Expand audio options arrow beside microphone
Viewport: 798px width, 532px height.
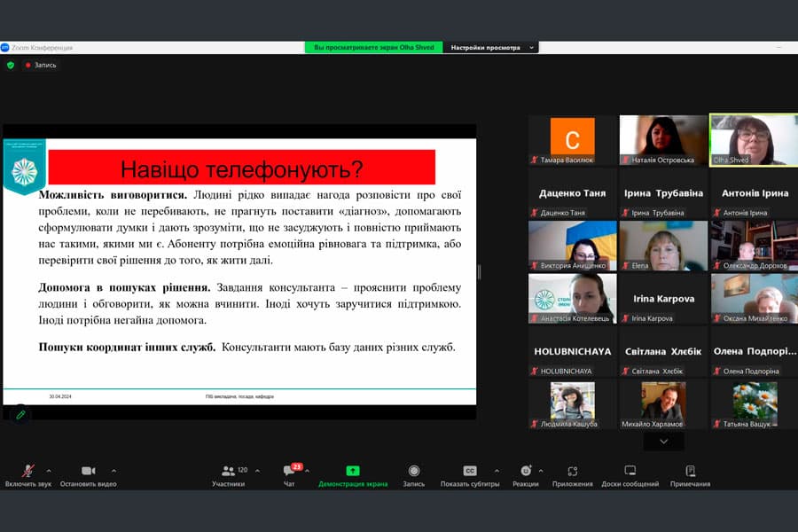[x=48, y=471]
